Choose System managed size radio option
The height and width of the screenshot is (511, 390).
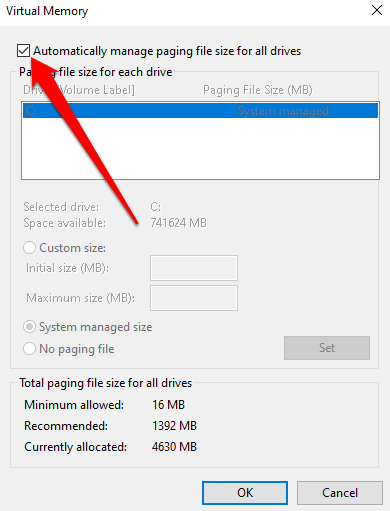(29, 327)
